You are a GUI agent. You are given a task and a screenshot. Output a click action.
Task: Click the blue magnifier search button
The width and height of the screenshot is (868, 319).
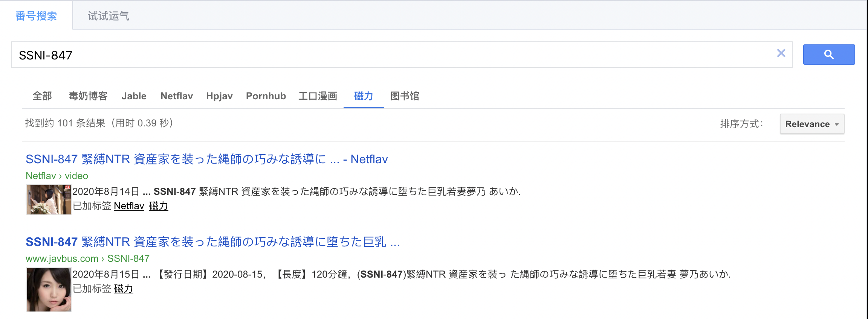[829, 55]
